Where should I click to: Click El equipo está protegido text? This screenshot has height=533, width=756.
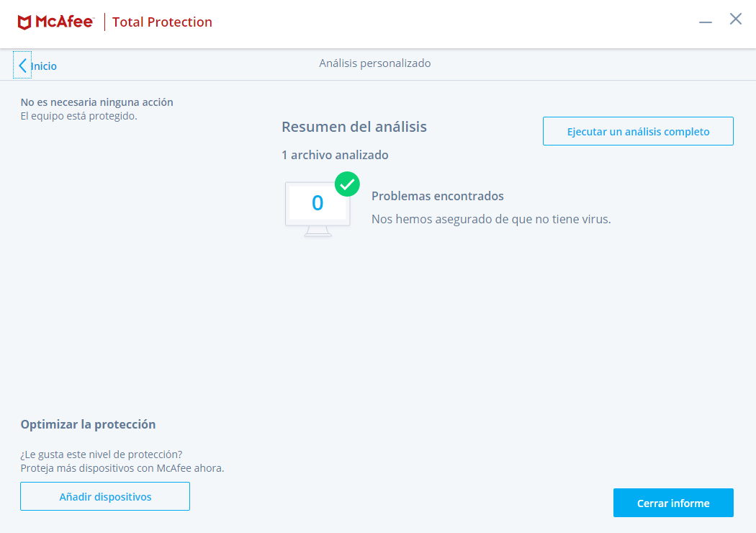click(78, 116)
